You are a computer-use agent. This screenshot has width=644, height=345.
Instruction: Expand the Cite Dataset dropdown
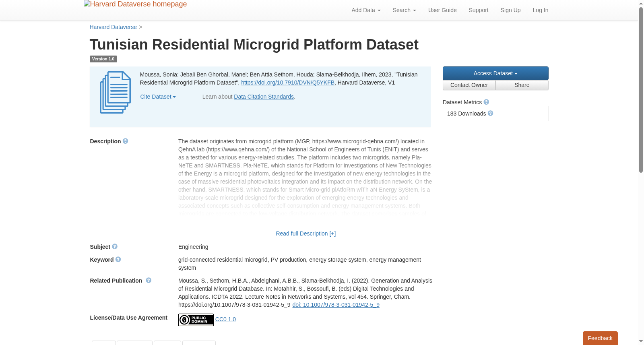(158, 97)
